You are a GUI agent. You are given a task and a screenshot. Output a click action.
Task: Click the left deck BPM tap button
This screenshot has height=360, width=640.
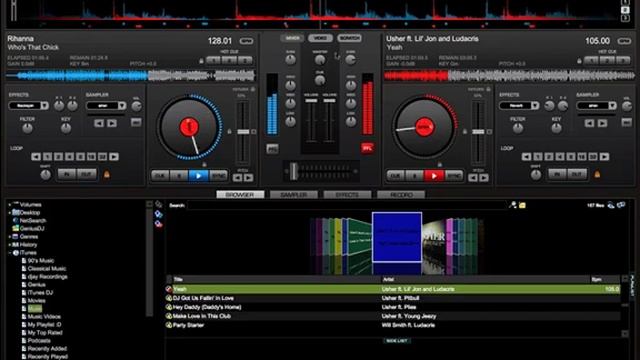click(x=246, y=41)
